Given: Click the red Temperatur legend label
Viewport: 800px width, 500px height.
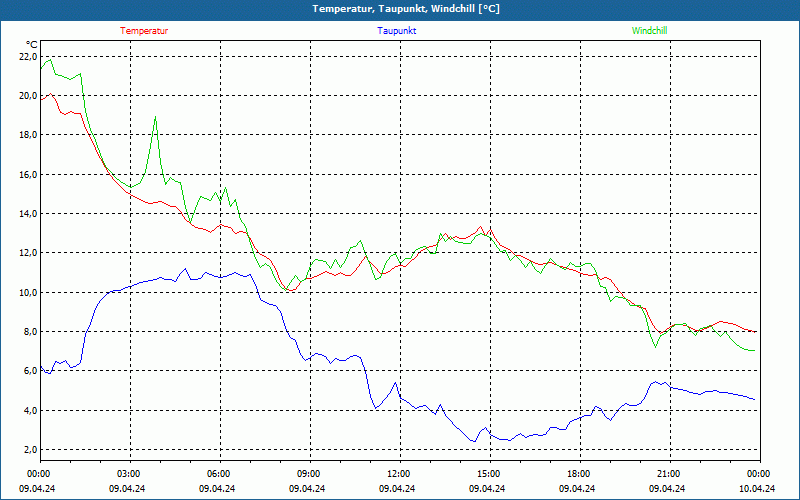Looking at the screenshot, I should (x=144, y=31).
